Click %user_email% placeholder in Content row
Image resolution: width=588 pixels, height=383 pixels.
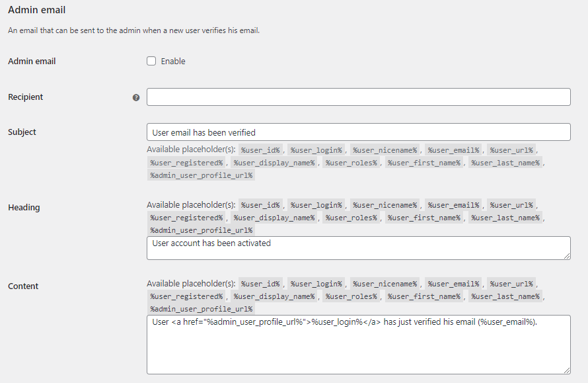coord(453,284)
